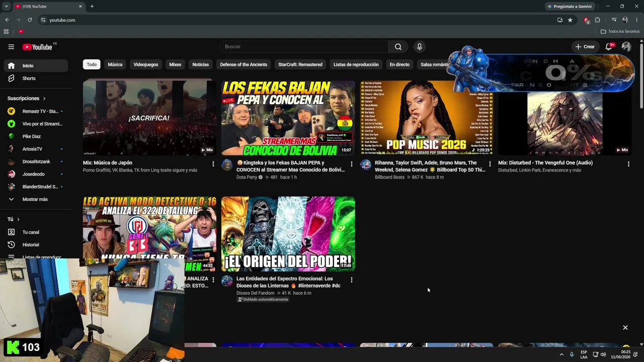Go to Shorts in the sidebar
Image resolution: width=644 pixels, height=362 pixels.
(x=35, y=78)
